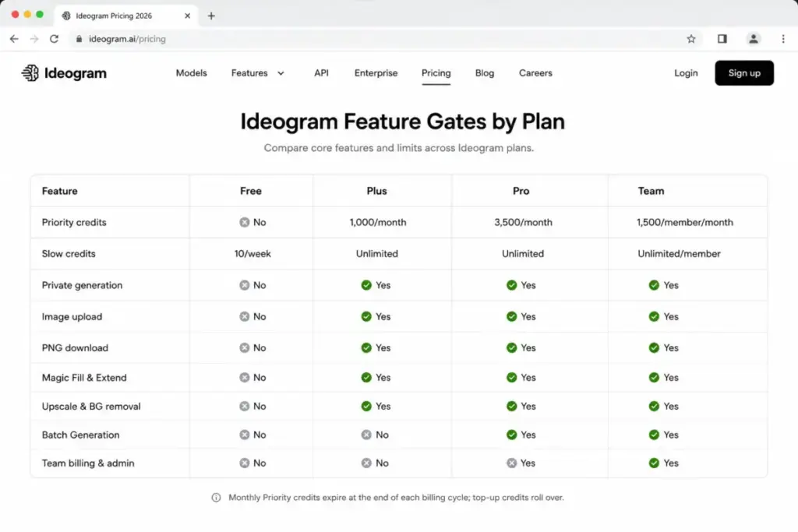
Task: Select the Pricing nav item
Action: [436, 72]
